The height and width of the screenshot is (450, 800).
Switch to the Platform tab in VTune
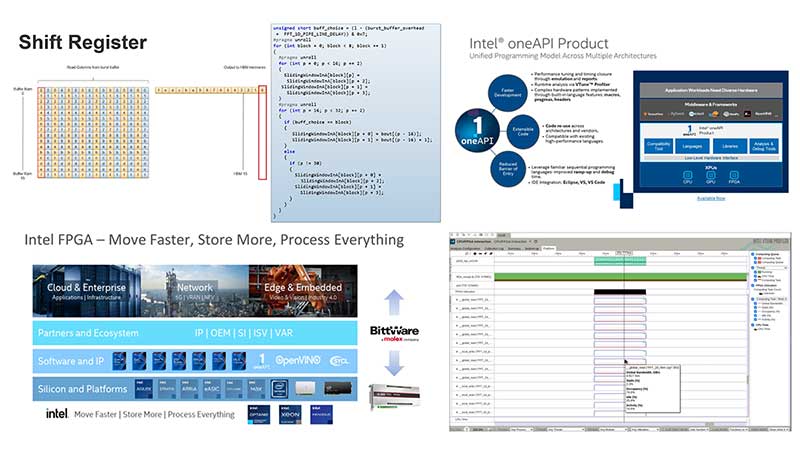(549, 248)
